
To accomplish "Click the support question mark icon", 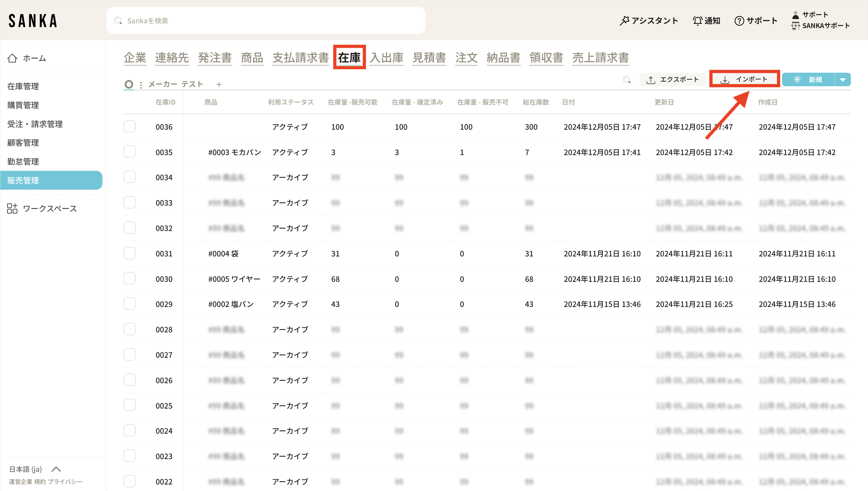I will (739, 21).
